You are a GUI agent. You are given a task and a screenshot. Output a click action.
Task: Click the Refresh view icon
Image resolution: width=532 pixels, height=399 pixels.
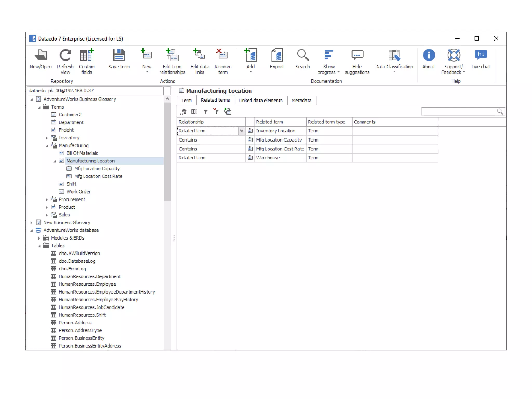(65, 55)
